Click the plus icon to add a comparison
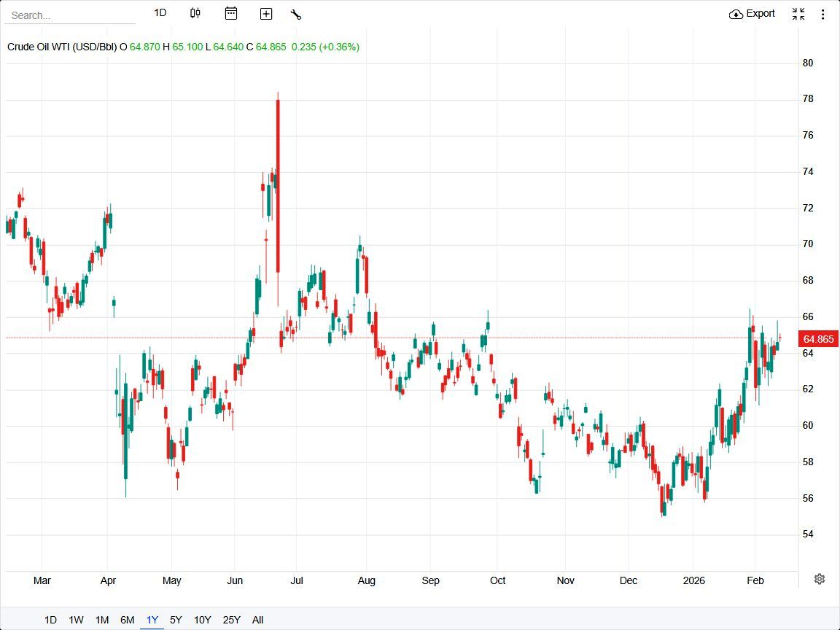Viewport: 840px width, 630px height. [x=265, y=13]
